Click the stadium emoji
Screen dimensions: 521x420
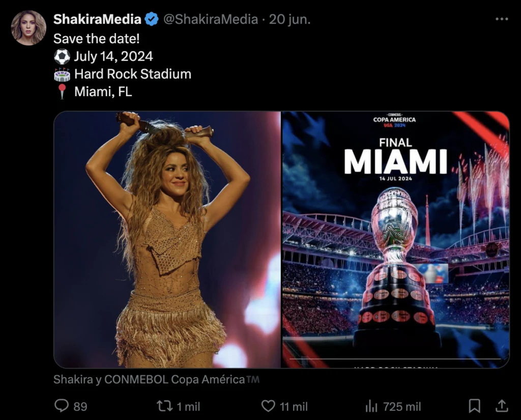[x=62, y=74]
